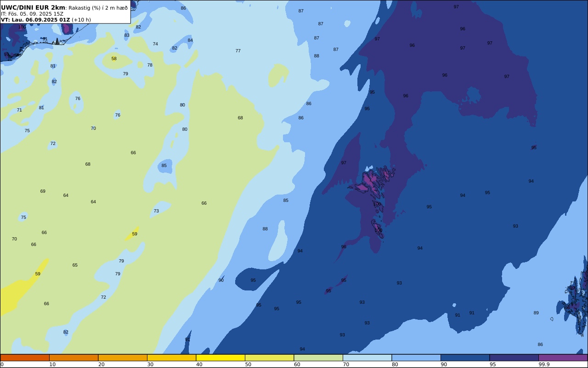The image size is (588, 368).
Task: Select the dark indigo 95–99.9 legend swatch
Action: (514, 358)
